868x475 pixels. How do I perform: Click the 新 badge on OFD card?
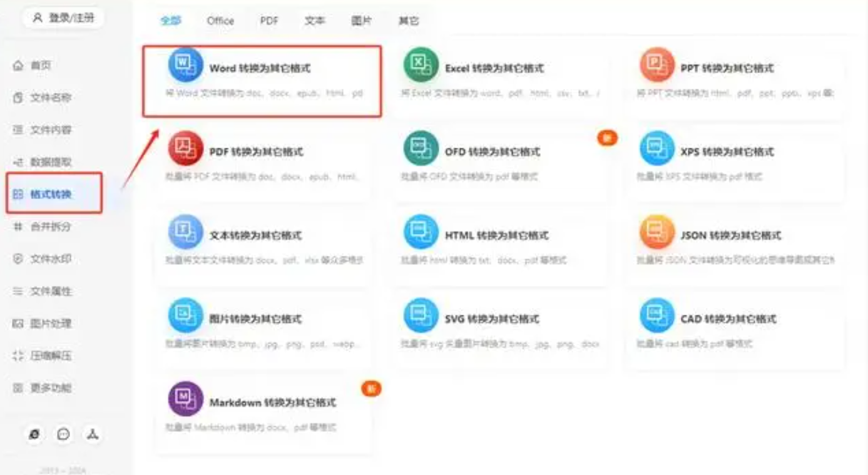[x=607, y=138]
